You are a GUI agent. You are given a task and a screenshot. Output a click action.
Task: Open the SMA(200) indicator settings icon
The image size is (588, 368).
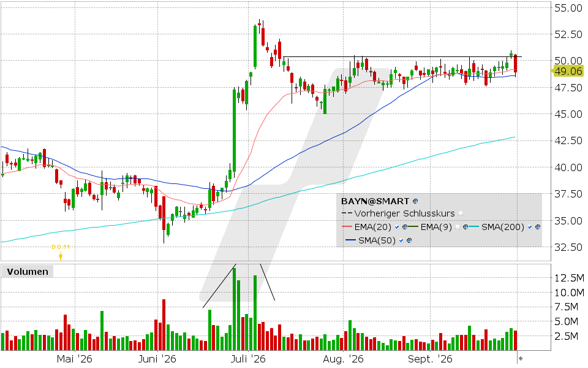point(538,227)
